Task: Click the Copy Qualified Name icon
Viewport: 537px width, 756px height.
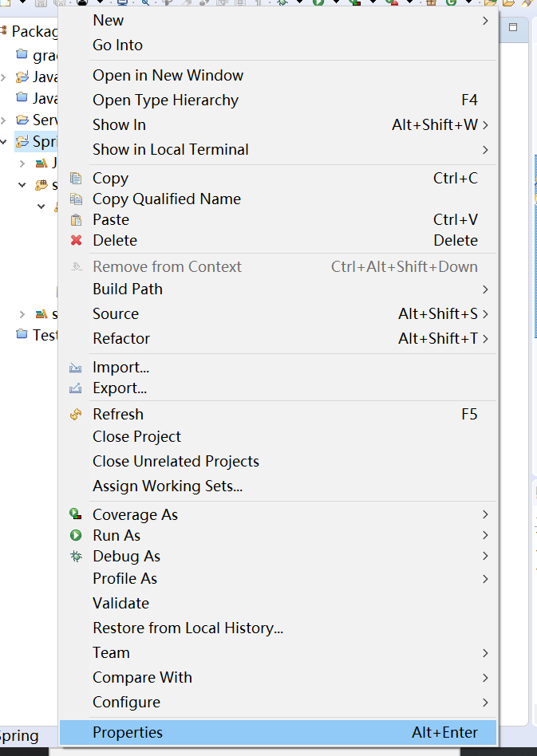Action: (x=77, y=199)
